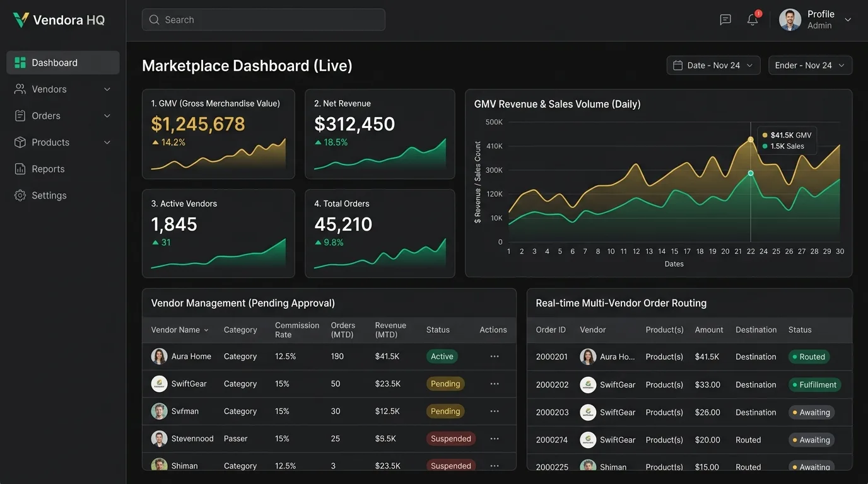Click the Vendora HQ logo icon

click(21, 20)
